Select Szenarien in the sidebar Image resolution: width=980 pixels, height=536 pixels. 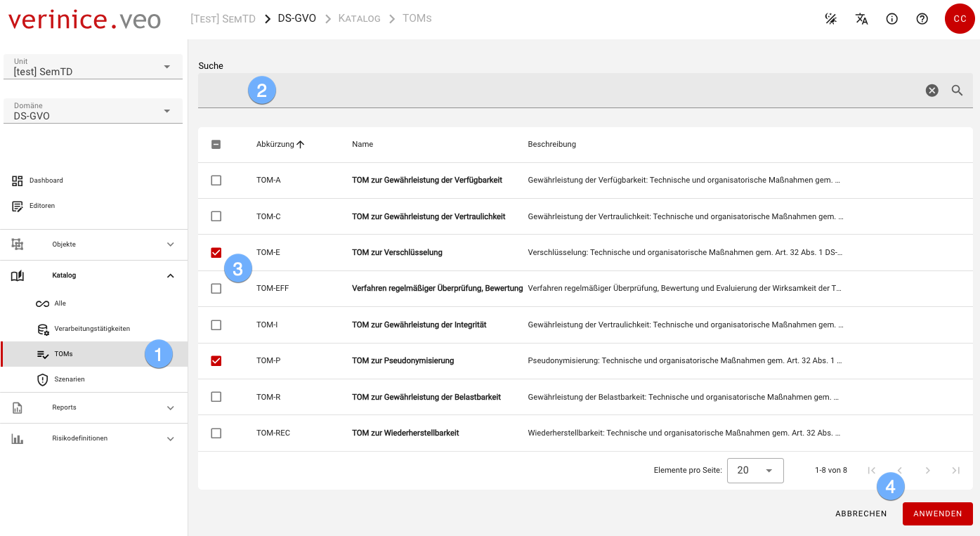[x=69, y=379]
